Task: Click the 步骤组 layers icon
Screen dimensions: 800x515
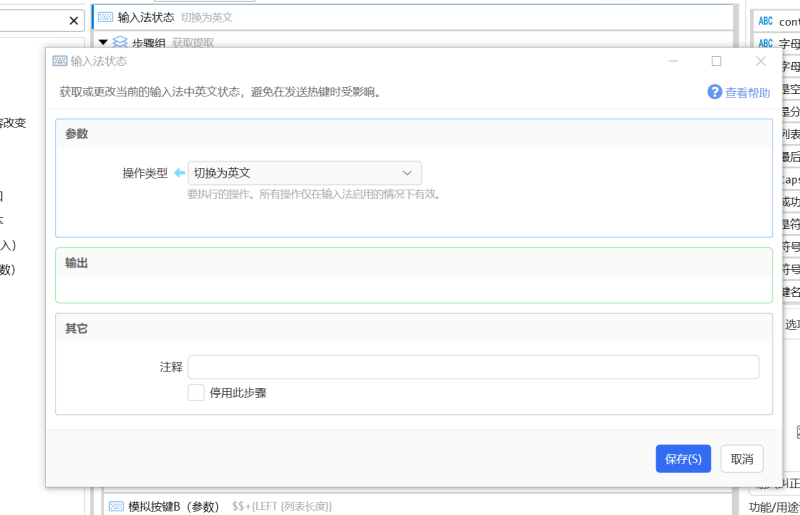Action: (x=120, y=42)
